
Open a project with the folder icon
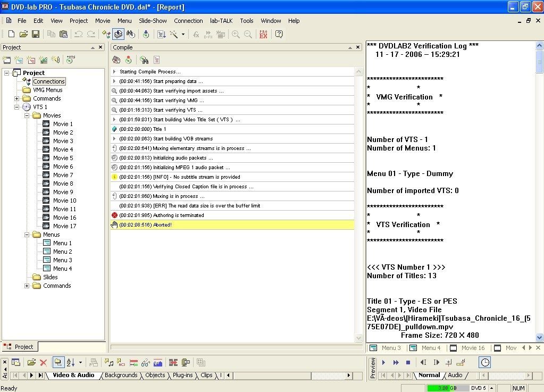pyautogui.click(x=23, y=34)
